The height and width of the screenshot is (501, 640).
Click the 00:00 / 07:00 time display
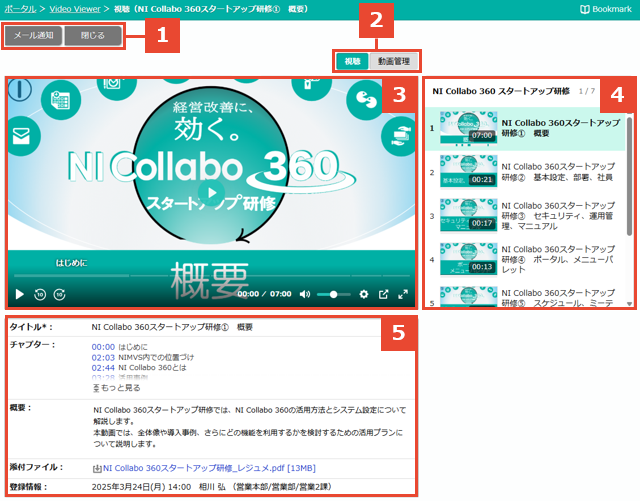(264, 294)
